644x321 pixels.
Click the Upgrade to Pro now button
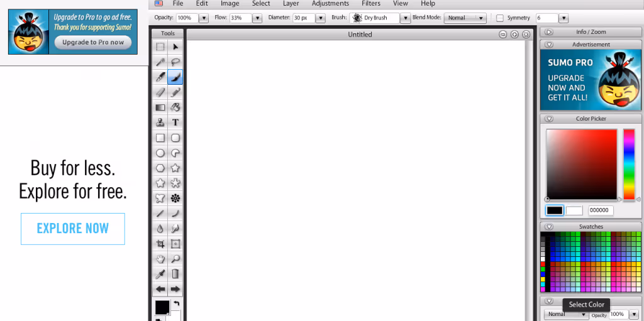[x=93, y=42]
